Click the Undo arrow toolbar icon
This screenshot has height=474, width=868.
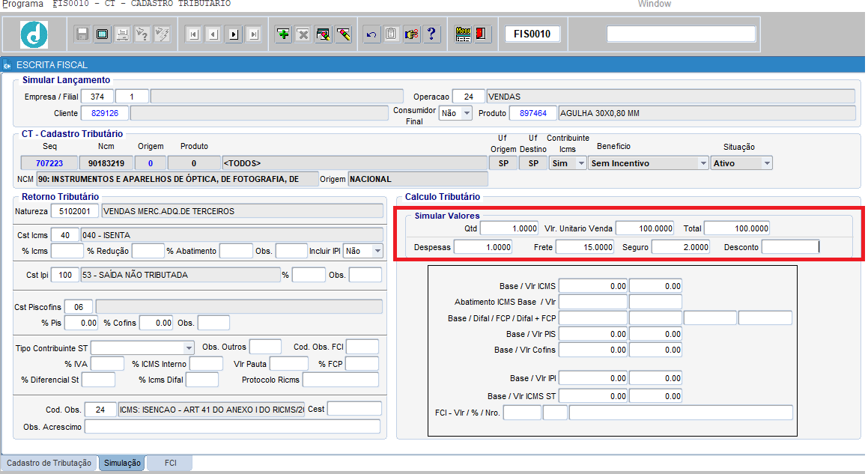pyautogui.click(x=371, y=34)
